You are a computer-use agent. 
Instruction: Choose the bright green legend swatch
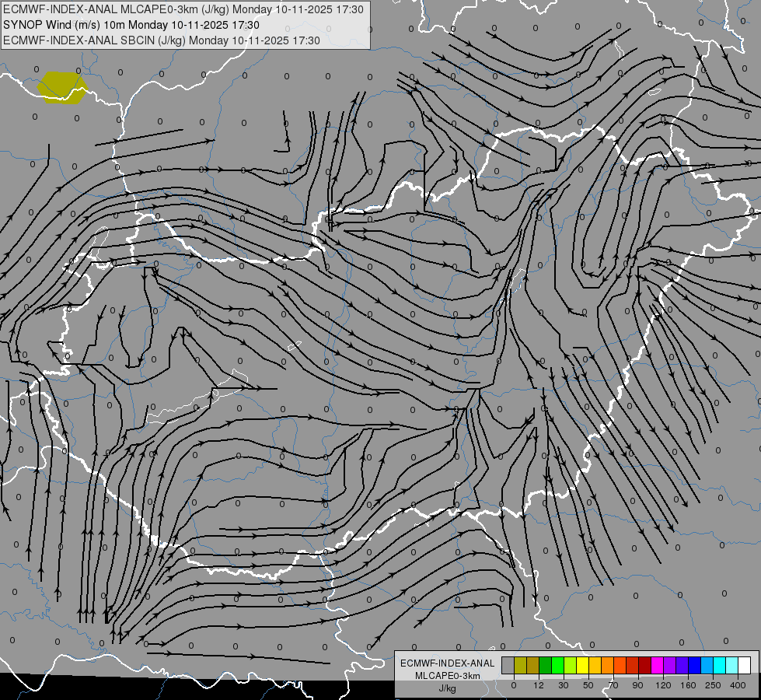pyautogui.click(x=557, y=665)
